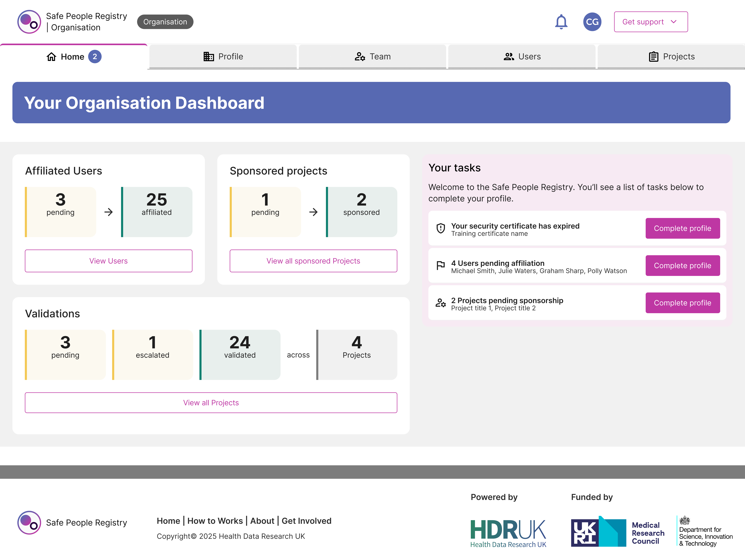Click '2 Projects pending sponsorship' text
The height and width of the screenshot is (560, 745).
click(507, 300)
